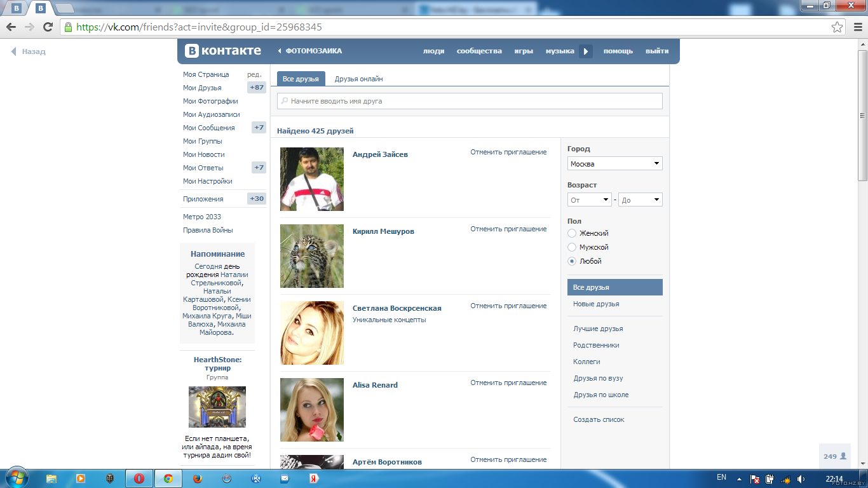Click the Назад link
The width and height of the screenshot is (868, 488).
[x=29, y=51]
